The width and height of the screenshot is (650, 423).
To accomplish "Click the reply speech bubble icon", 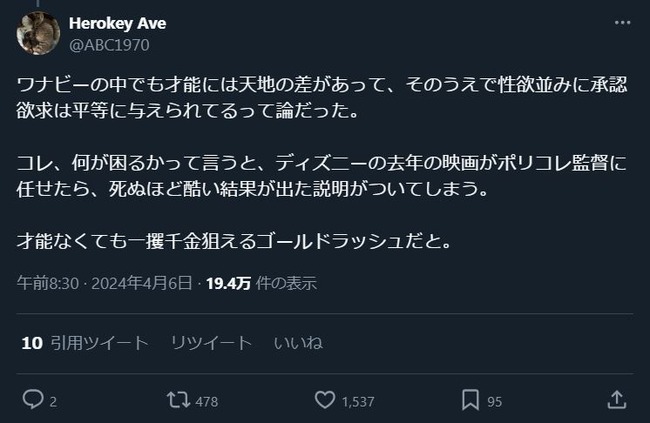I will (33, 400).
